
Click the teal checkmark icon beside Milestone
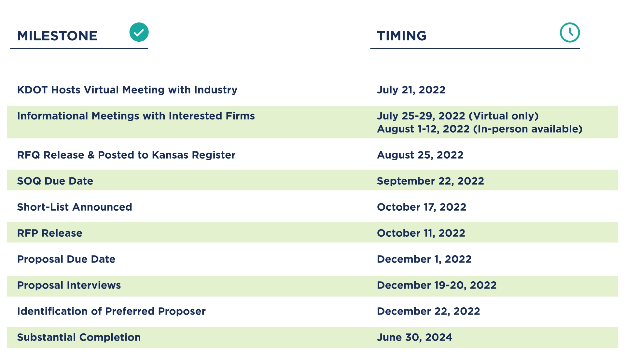(139, 32)
